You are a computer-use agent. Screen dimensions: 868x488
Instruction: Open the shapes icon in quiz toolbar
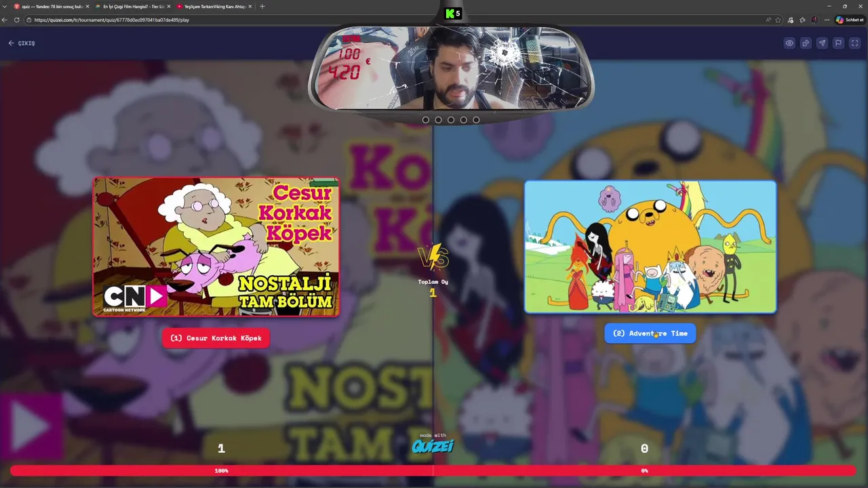click(806, 43)
